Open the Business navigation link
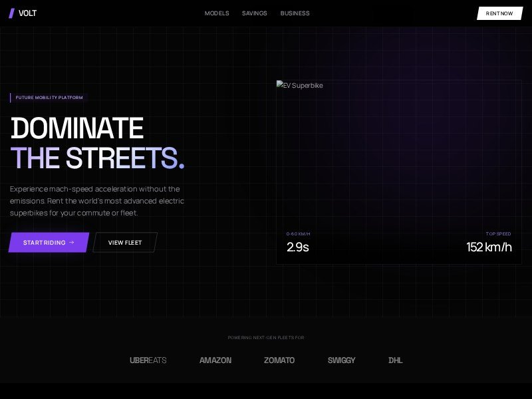The width and height of the screenshot is (532, 399). click(295, 13)
